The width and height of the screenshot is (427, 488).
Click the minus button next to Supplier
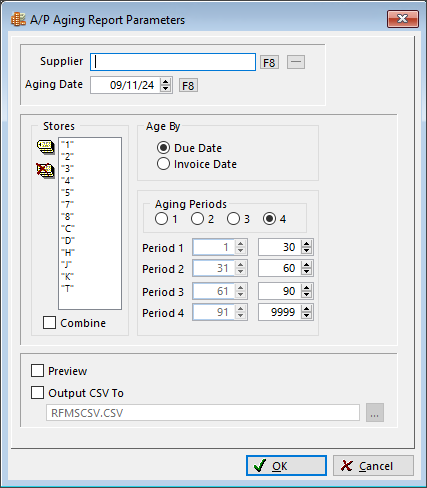pyautogui.click(x=296, y=62)
